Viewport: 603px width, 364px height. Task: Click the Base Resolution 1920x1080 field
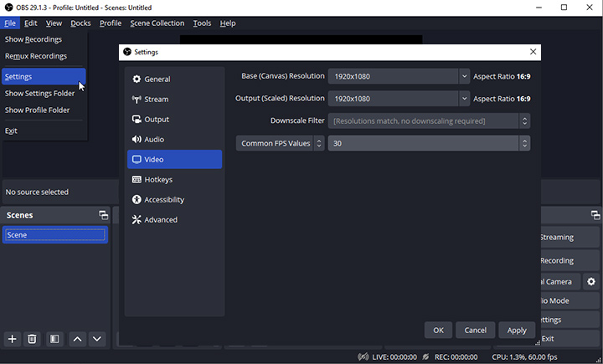pyautogui.click(x=393, y=76)
